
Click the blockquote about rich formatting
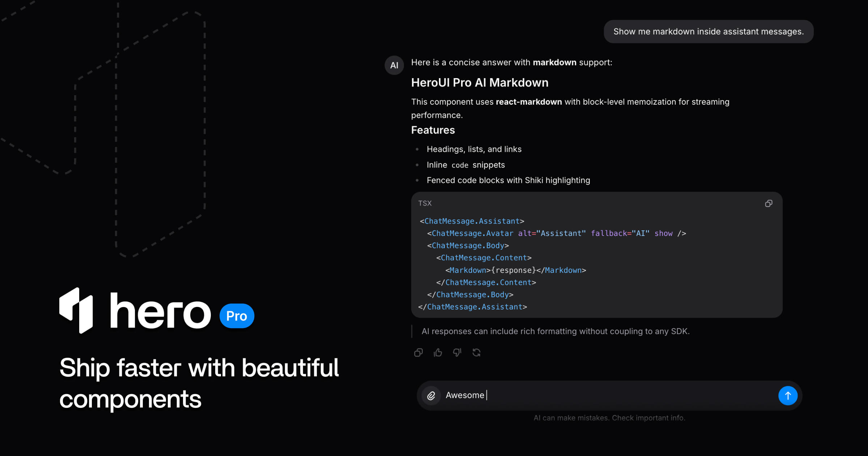click(556, 331)
